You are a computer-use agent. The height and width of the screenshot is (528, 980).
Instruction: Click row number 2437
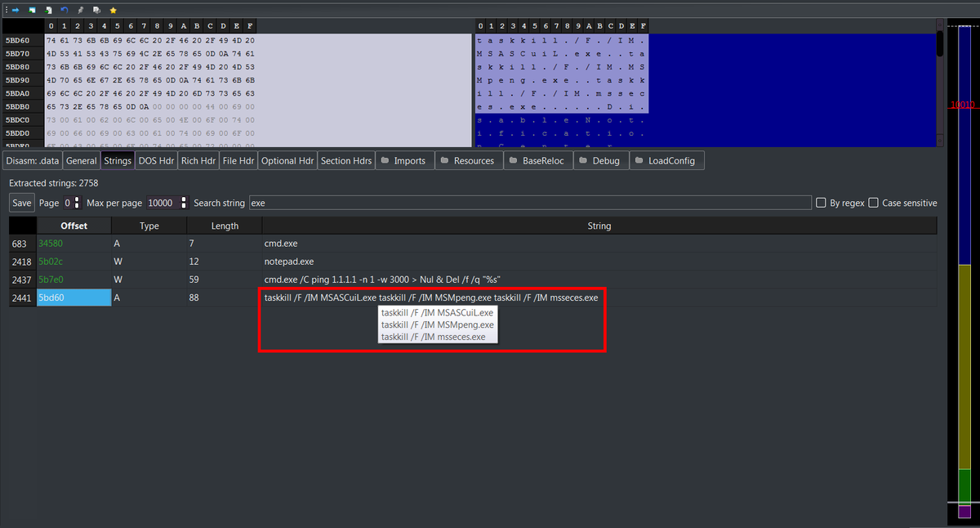(x=22, y=280)
